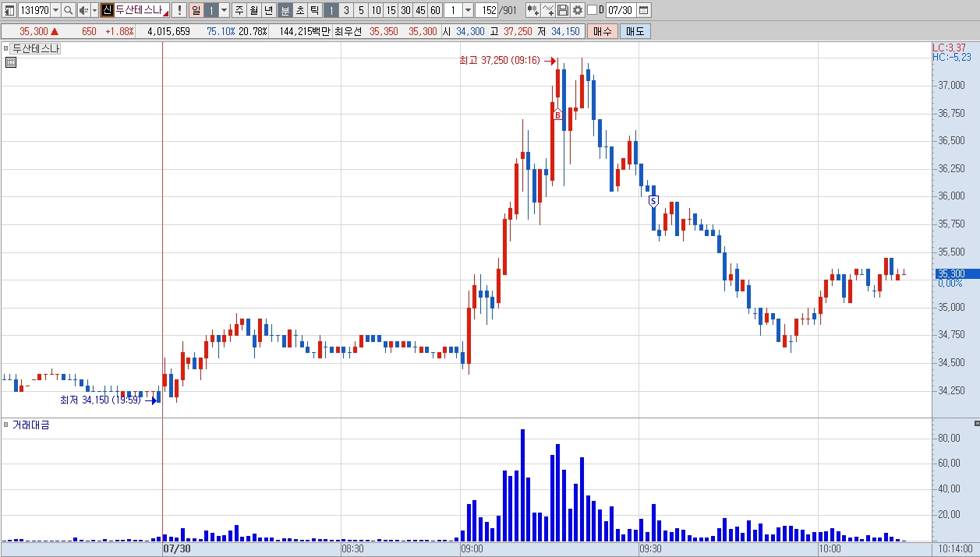Click the exclamation mark info icon
980x557 pixels.
(x=179, y=10)
